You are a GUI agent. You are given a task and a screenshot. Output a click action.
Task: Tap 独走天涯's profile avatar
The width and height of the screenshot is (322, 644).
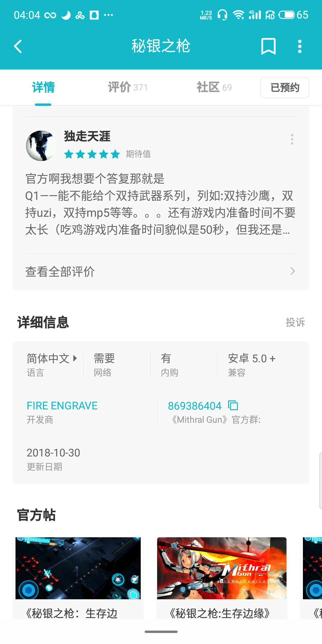point(41,146)
